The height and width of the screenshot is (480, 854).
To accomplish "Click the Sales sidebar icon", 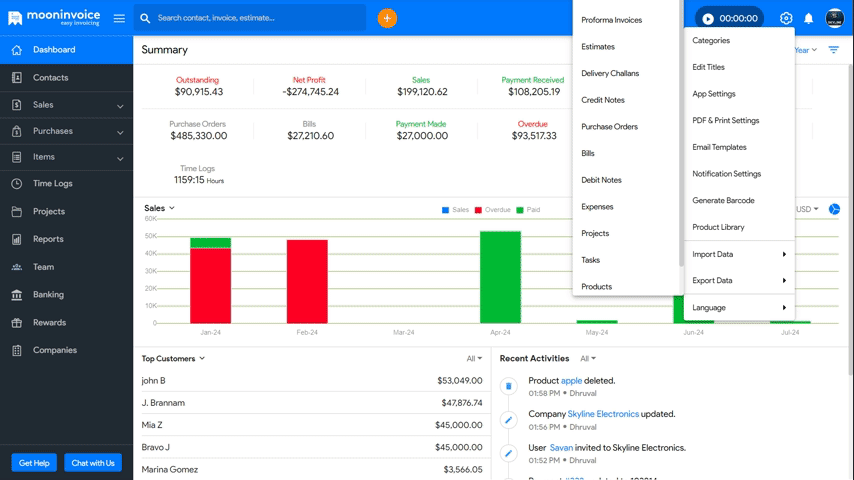I will pos(17,105).
